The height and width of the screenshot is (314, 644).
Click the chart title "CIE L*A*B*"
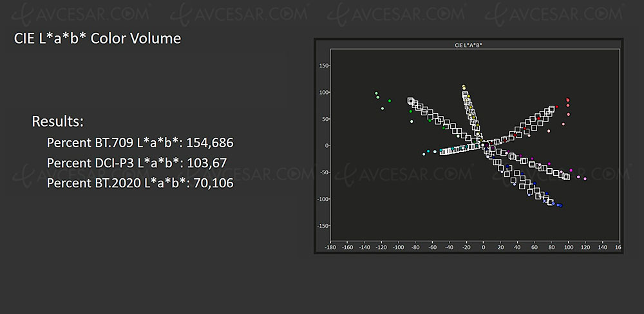tap(468, 46)
